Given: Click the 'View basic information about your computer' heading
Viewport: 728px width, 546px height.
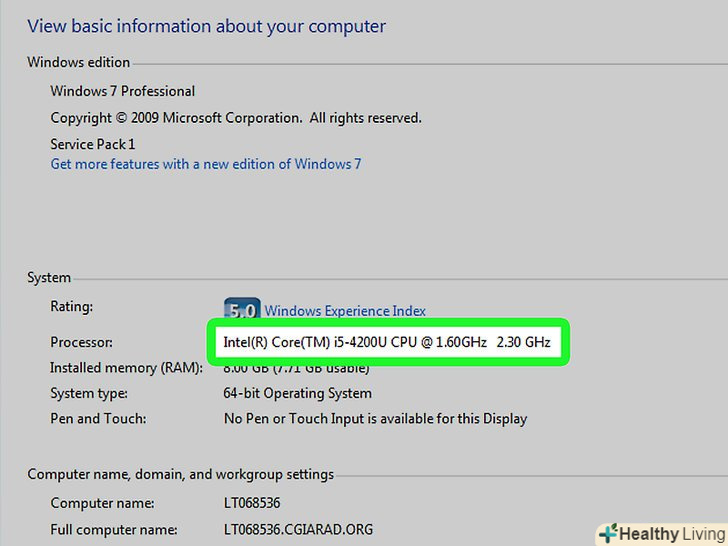Looking at the screenshot, I should 206,26.
